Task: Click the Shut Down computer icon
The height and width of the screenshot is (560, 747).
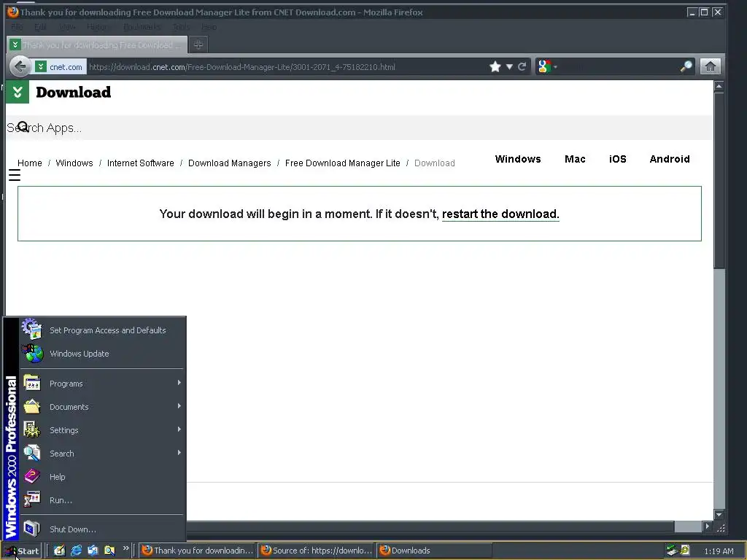Action: pyautogui.click(x=32, y=529)
